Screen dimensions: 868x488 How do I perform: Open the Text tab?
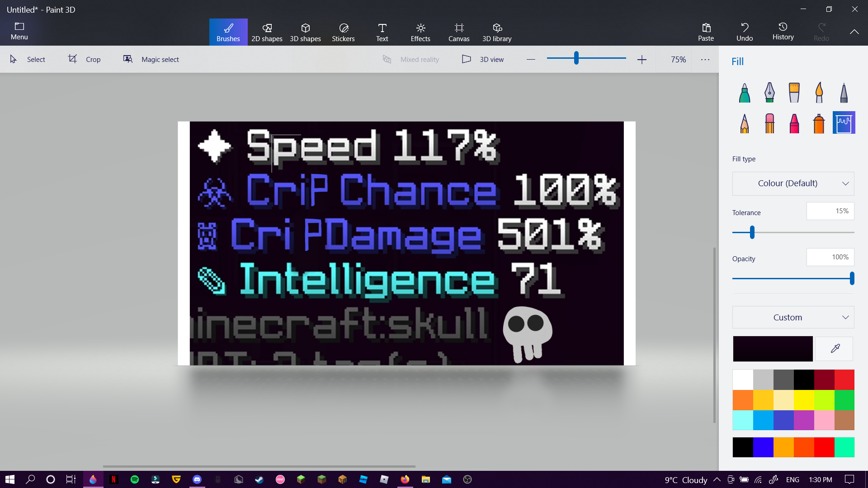point(382,32)
